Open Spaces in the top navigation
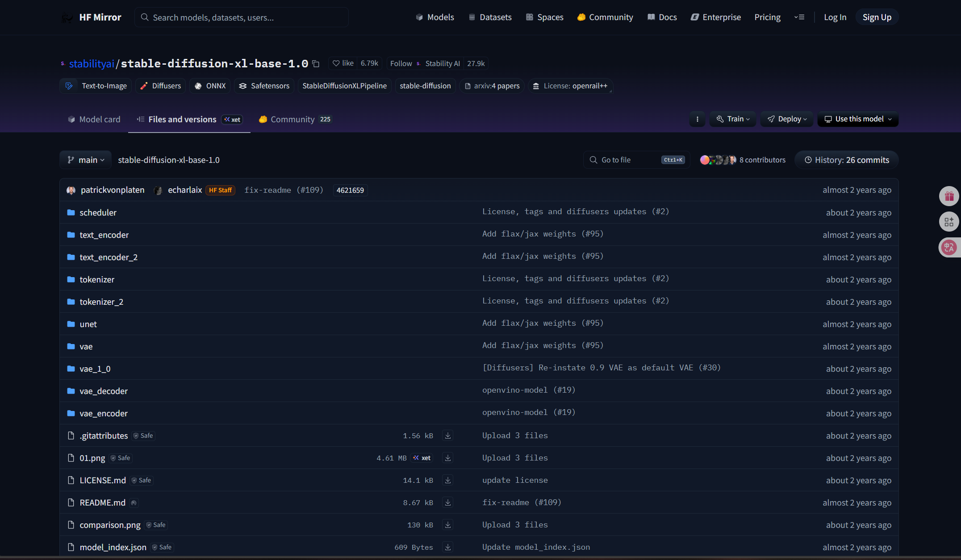Screen dimensions: 961x560 [x=544, y=17]
